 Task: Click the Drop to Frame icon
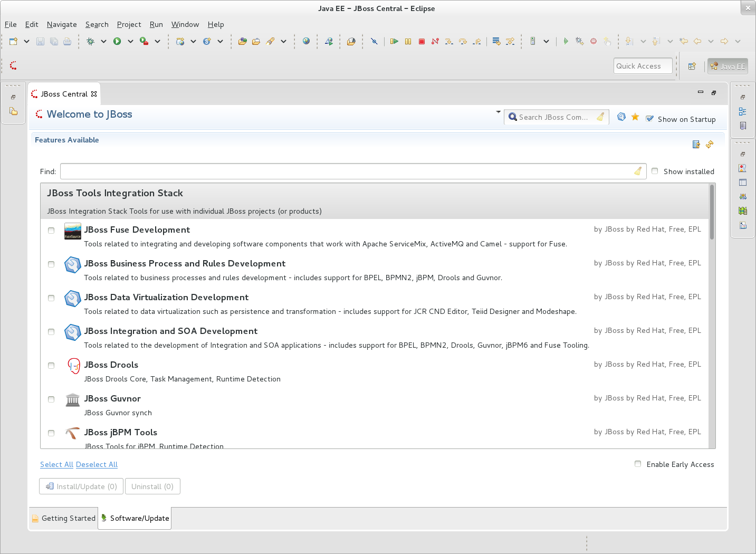tap(496, 41)
